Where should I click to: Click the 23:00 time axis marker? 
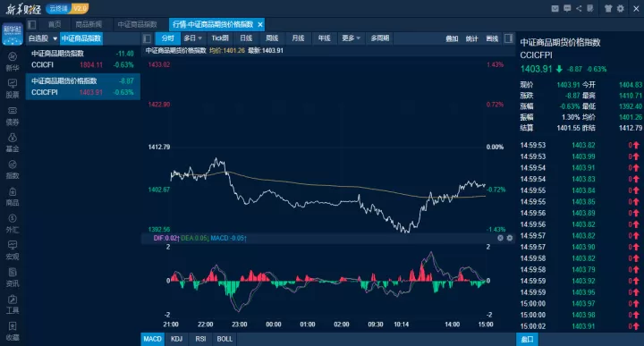(240, 325)
